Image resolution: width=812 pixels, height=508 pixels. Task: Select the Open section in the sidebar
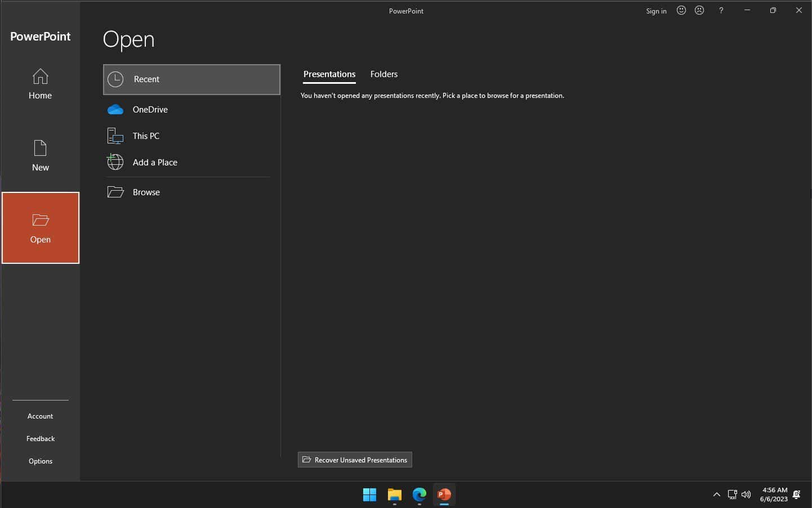coord(41,228)
